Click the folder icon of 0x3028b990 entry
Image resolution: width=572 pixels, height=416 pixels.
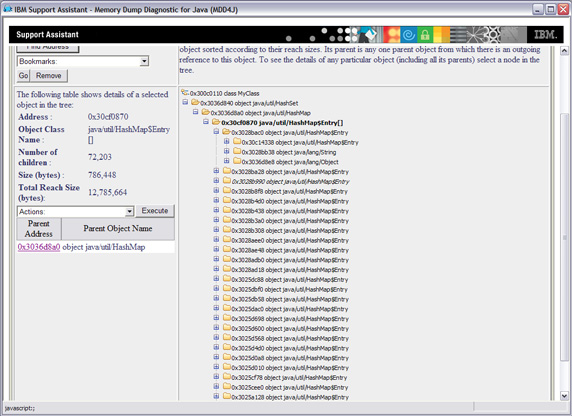tap(227, 181)
